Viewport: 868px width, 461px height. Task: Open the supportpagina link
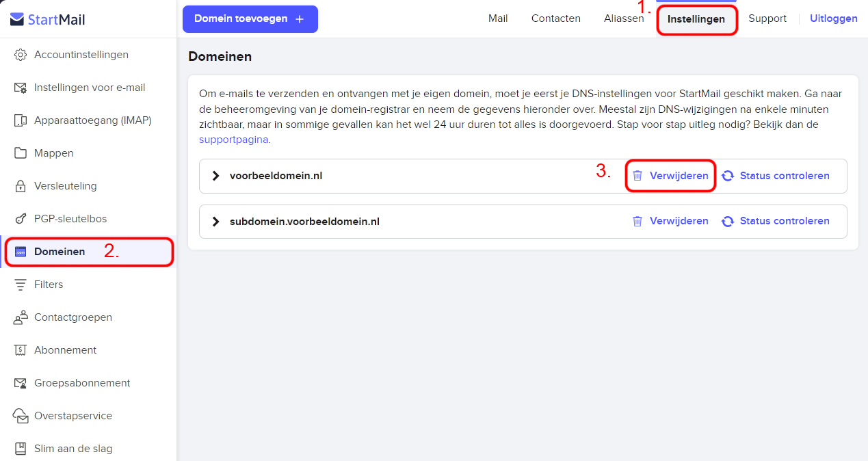click(x=234, y=140)
